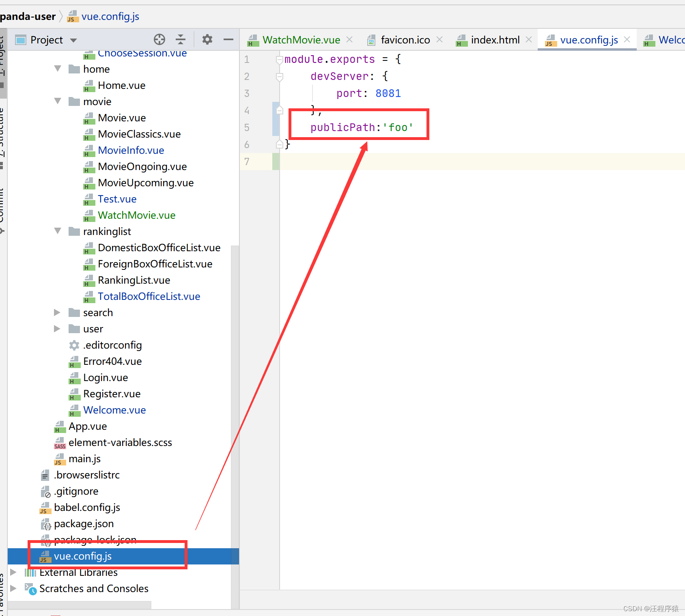
Task: Click the locate-current-file target icon
Action: [x=159, y=39]
